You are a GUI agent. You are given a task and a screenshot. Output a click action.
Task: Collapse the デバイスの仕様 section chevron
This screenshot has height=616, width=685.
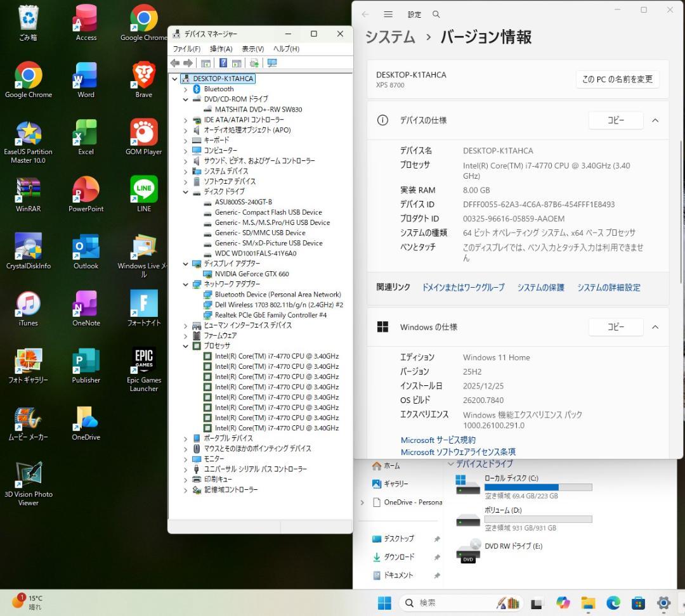click(x=655, y=120)
